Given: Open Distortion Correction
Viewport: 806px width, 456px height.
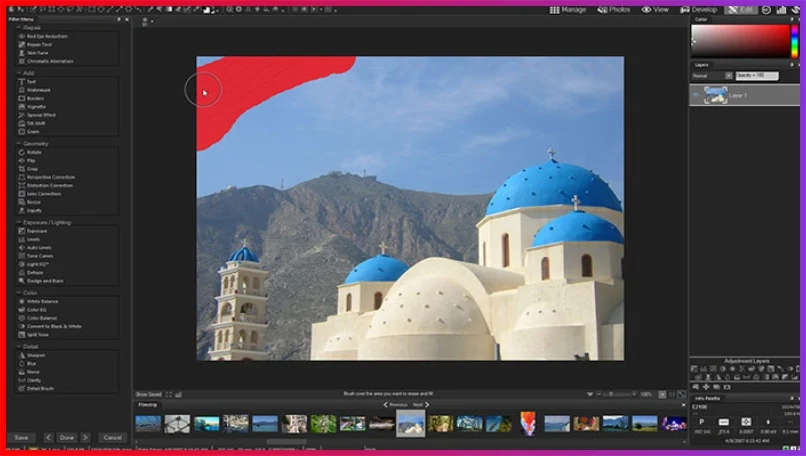Looking at the screenshot, I should coord(46,186).
